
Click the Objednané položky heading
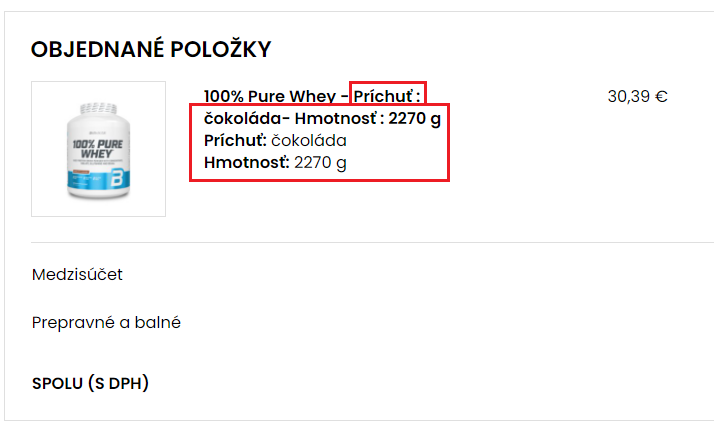coord(151,49)
